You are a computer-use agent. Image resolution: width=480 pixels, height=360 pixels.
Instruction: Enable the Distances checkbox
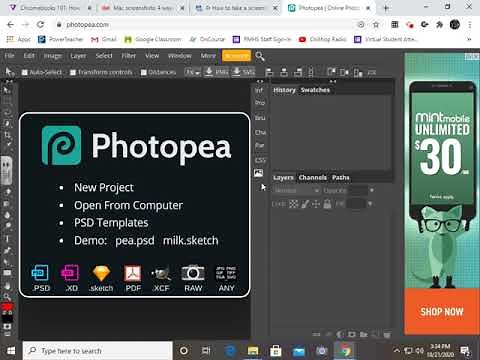[x=143, y=72]
